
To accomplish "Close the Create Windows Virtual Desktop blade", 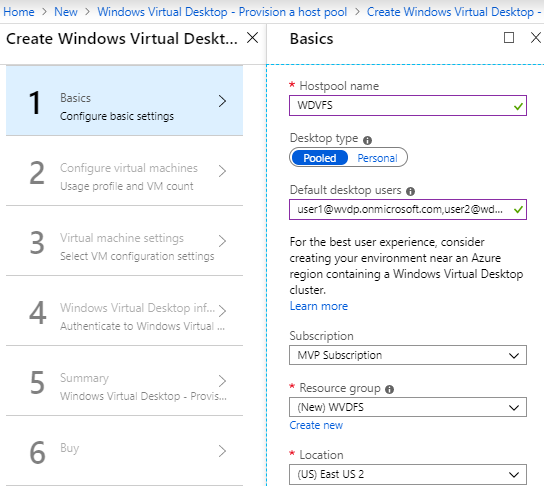I will pyautogui.click(x=253, y=37).
